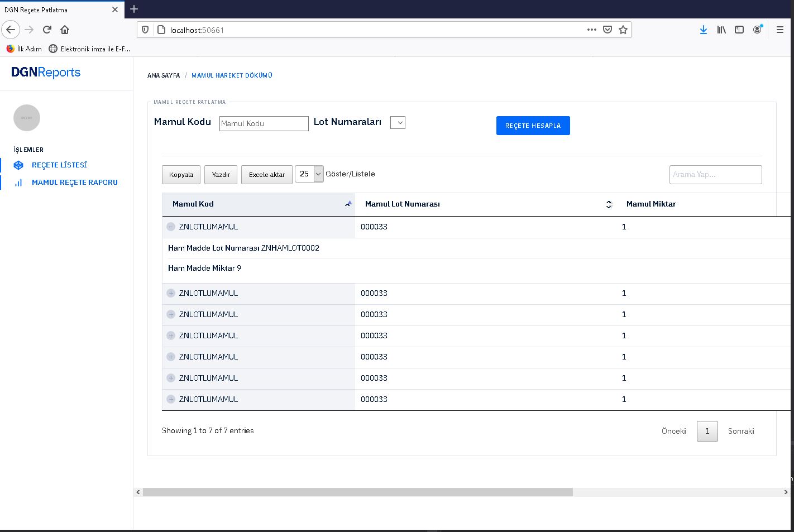Image resolution: width=794 pixels, height=532 pixels.
Task: Click MAMUL HAREKET DÖKÜMÜ breadcrumb
Action: [232, 75]
